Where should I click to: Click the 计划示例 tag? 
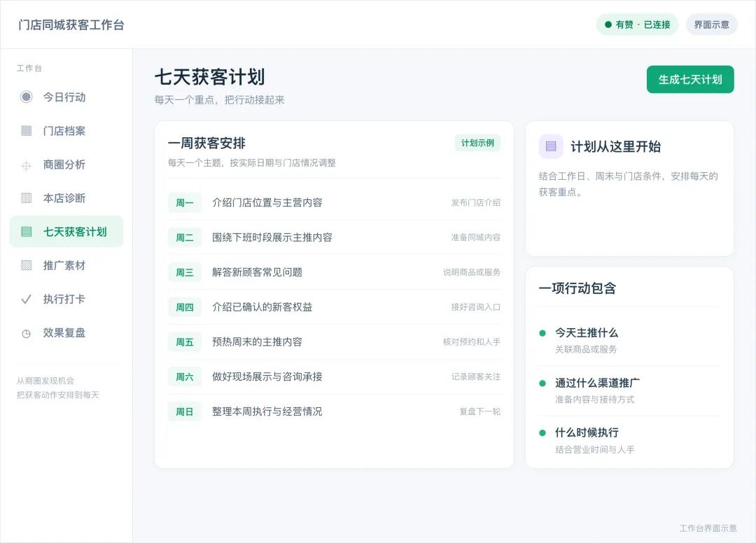pos(477,143)
